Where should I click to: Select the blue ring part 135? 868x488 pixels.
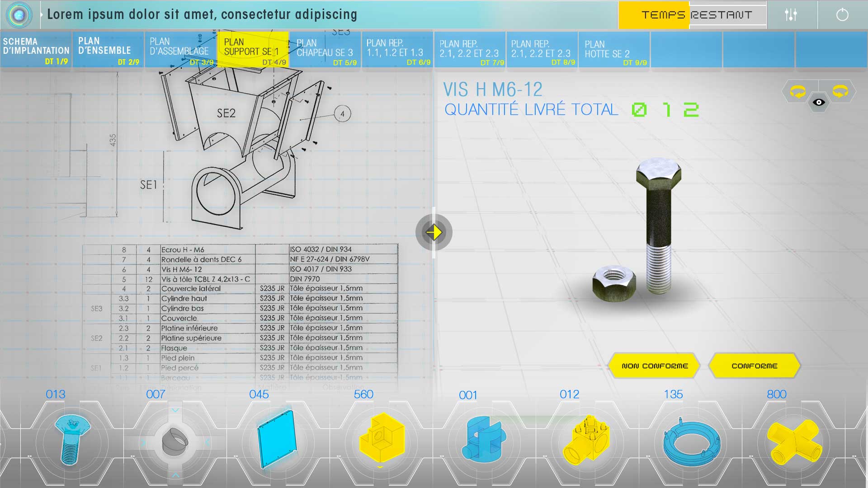pos(692,442)
